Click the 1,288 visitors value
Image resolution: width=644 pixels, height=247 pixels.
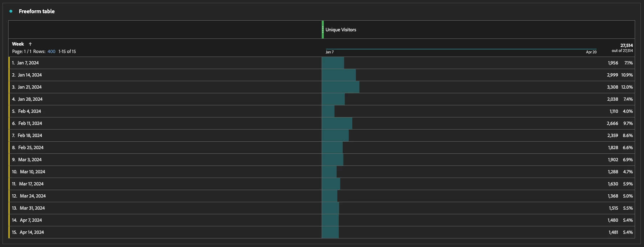[x=613, y=172]
